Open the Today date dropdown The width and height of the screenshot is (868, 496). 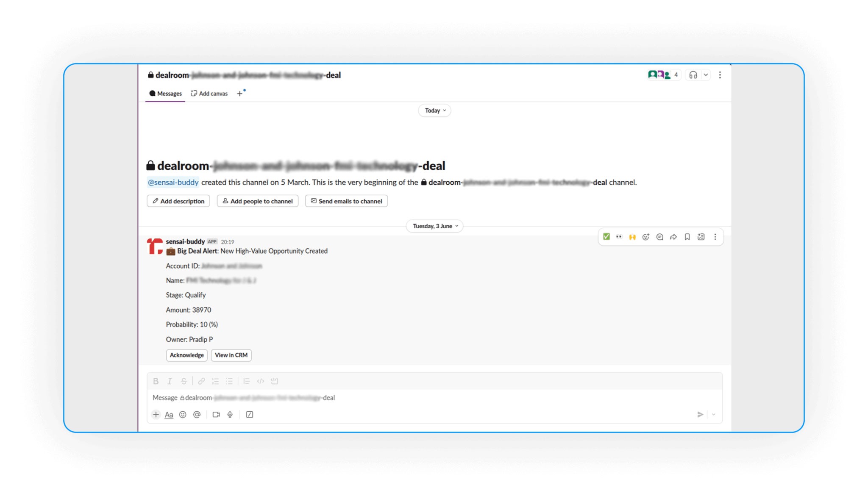pyautogui.click(x=434, y=111)
